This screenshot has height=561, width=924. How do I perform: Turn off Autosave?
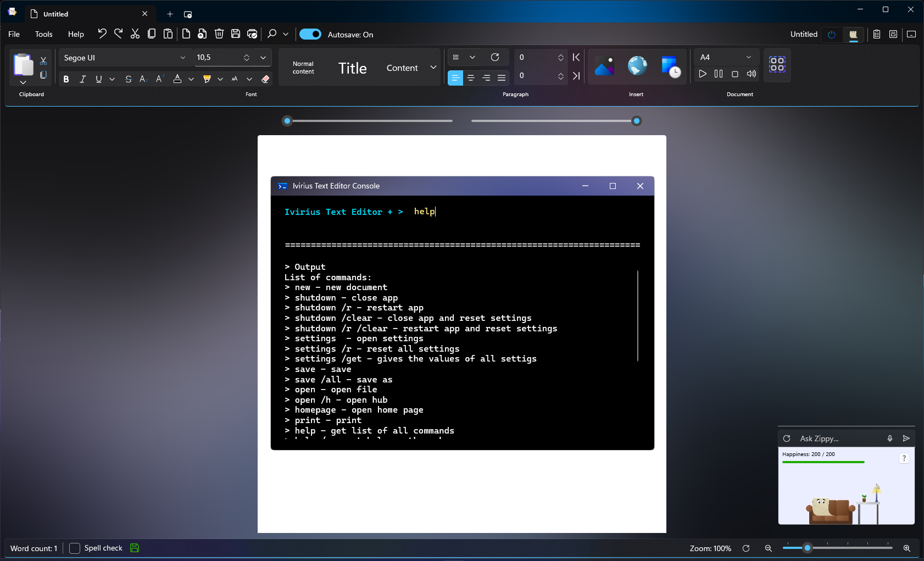click(310, 34)
